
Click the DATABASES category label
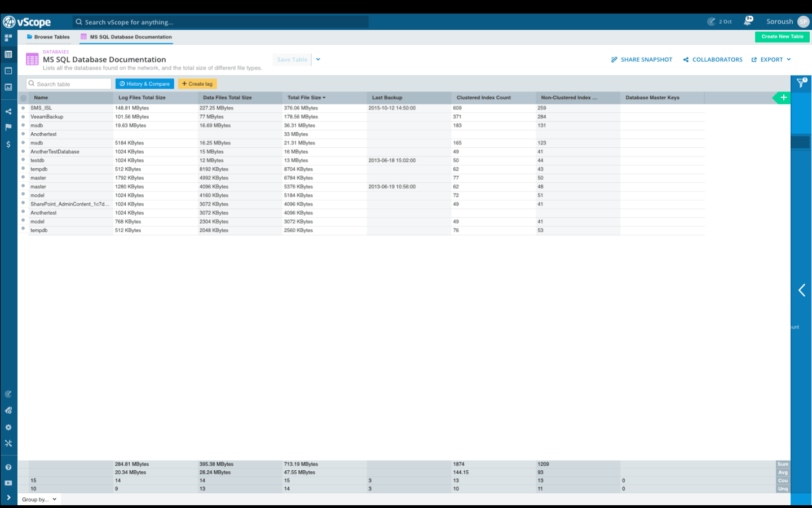56,52
